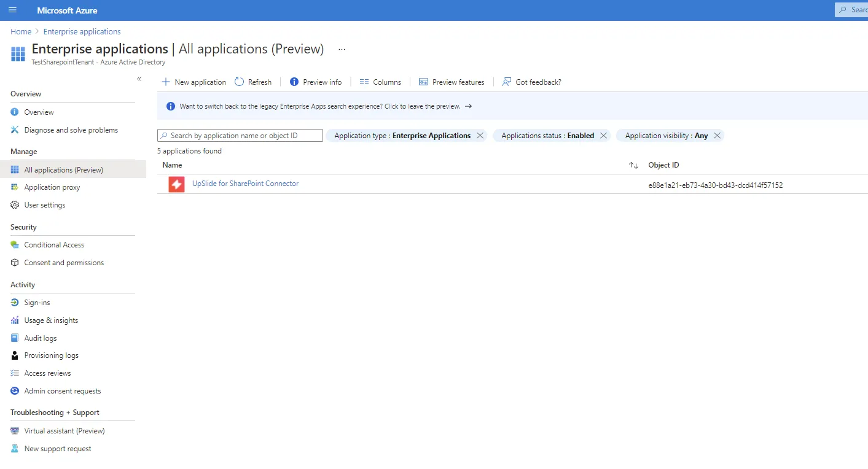
Task: Focus the search by application name field
Action: pyautogui.click(x=240, y=136)
